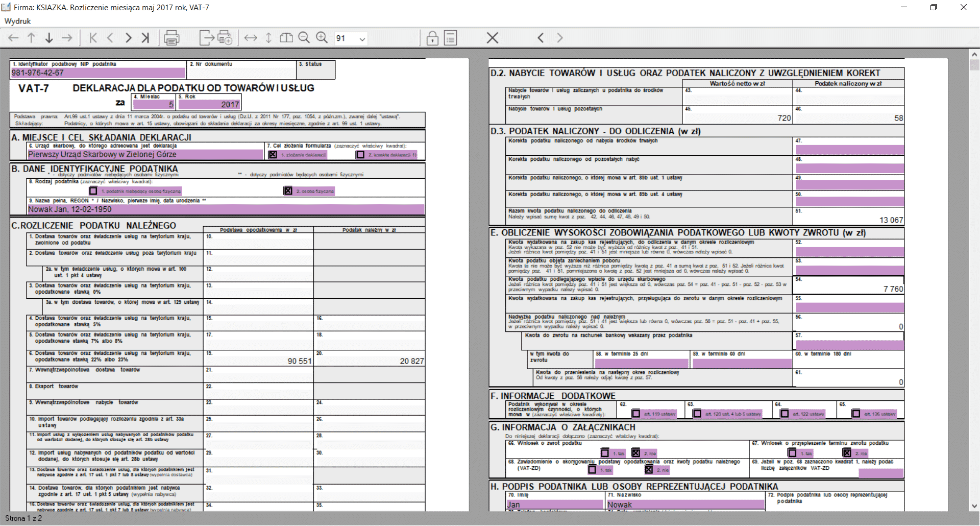Click the document list icon beside padlock
980x526 pixels.
[x=450, y=38]
